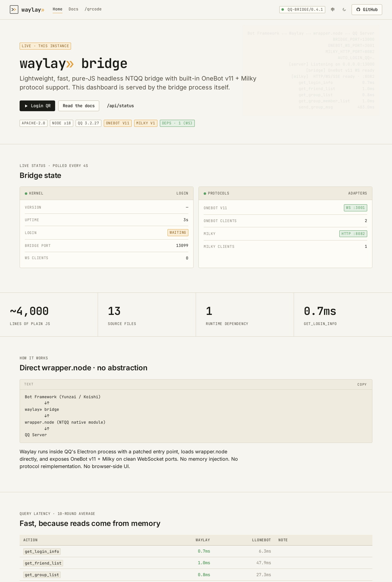Viewport: 392px width, 582px height.
Task: Click the NOTE column header
Action: (283, 540)
